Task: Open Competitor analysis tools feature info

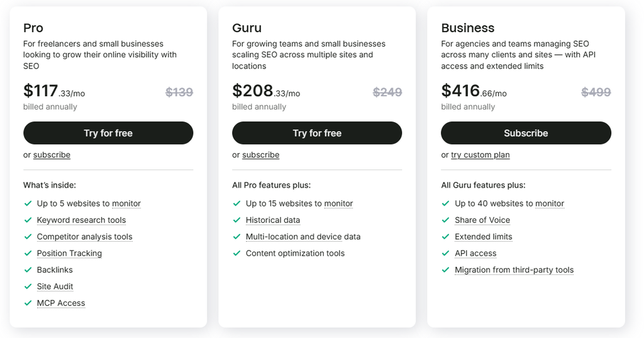Action: click(x=85, y=237)
